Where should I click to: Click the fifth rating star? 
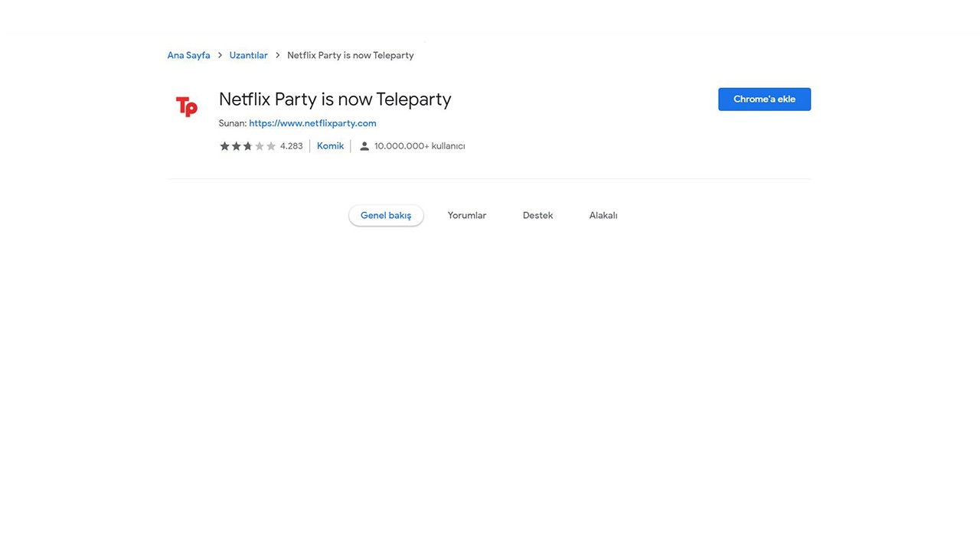(x=271, y=146)
